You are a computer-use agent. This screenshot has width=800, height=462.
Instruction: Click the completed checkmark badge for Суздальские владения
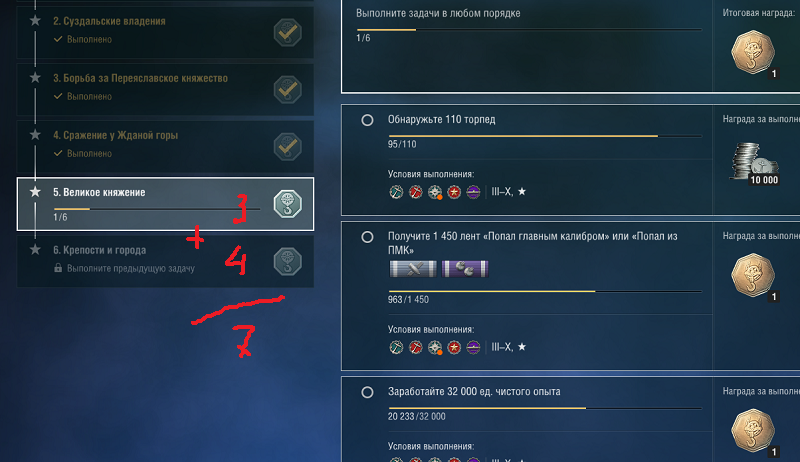tap(288, 33)
